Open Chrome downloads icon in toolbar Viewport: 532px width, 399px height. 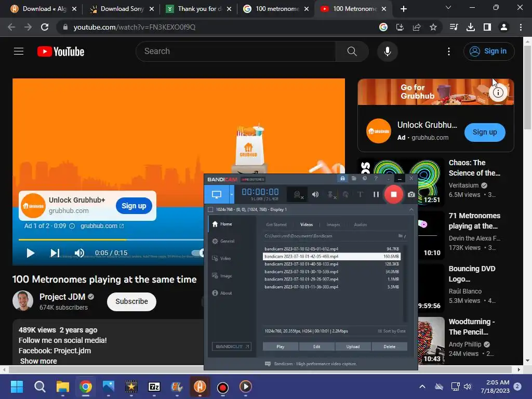(x=470, y=27)
